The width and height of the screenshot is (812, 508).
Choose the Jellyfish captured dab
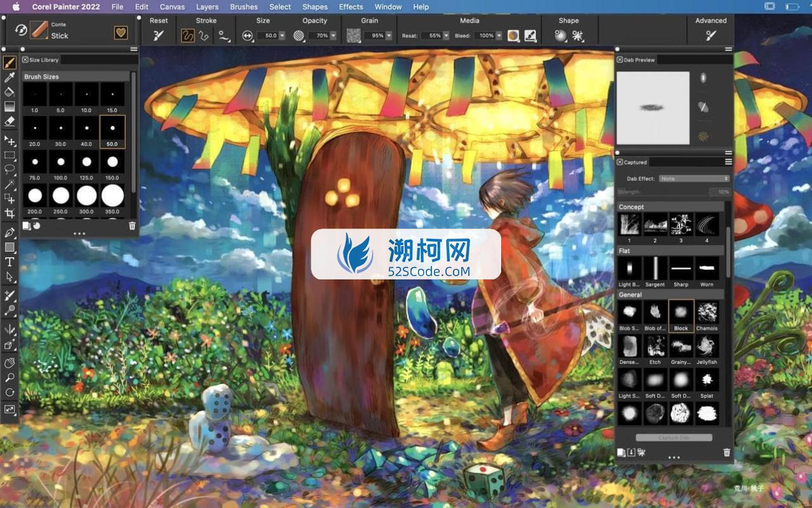(707, 349)
